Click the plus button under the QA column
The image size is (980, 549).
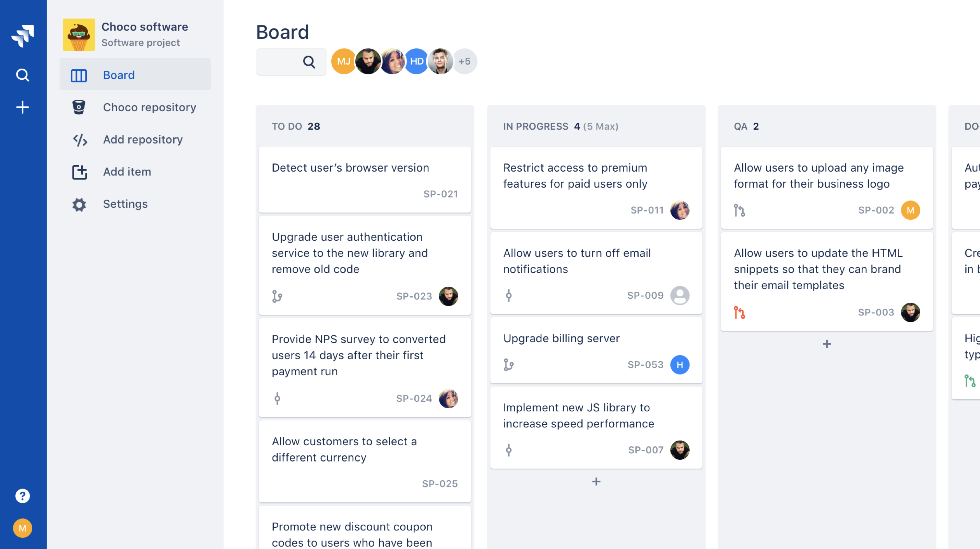tap(826, 344)
